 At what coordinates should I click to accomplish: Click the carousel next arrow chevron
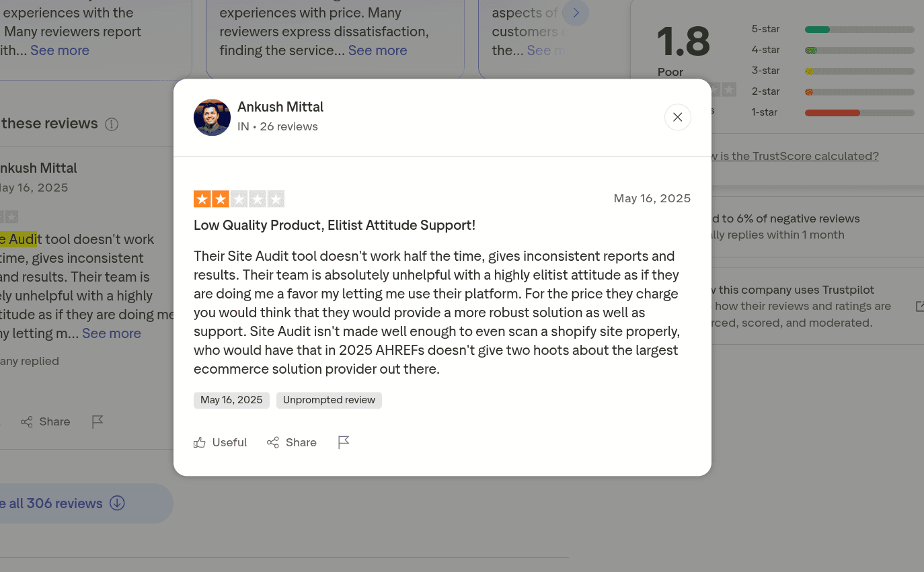(x=576, y=13)
